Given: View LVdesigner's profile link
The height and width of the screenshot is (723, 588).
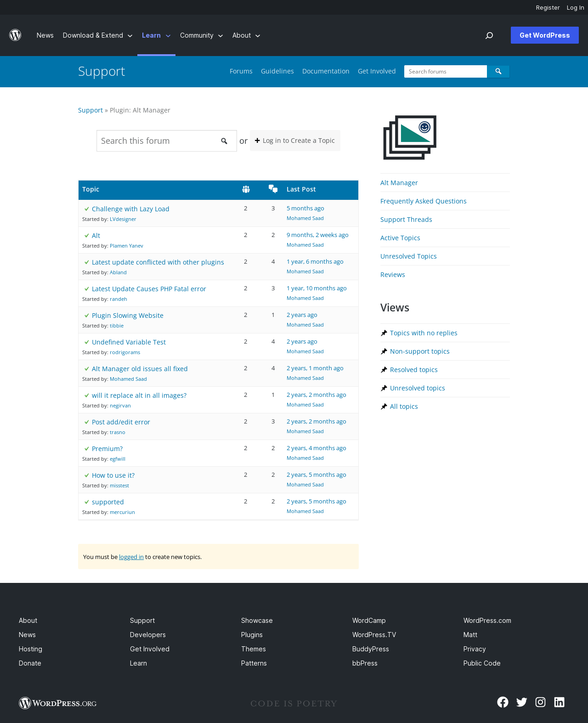Looking at the screenshot, I should [123, 219].
